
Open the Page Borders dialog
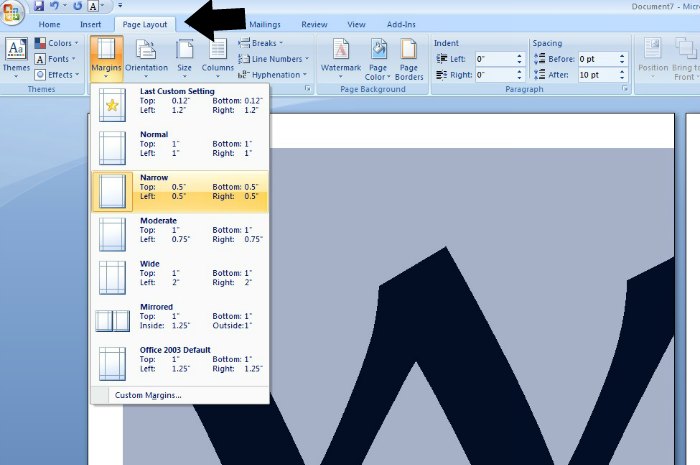point(409,59)
